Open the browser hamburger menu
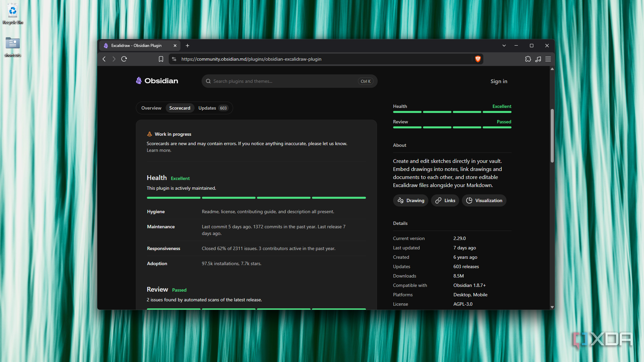 pos(548,59)
